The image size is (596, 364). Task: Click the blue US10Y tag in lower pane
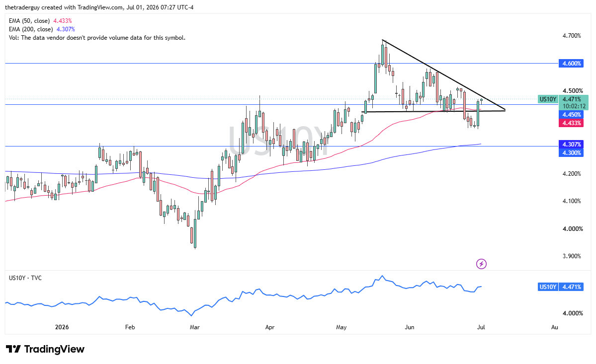click(548, 287)
